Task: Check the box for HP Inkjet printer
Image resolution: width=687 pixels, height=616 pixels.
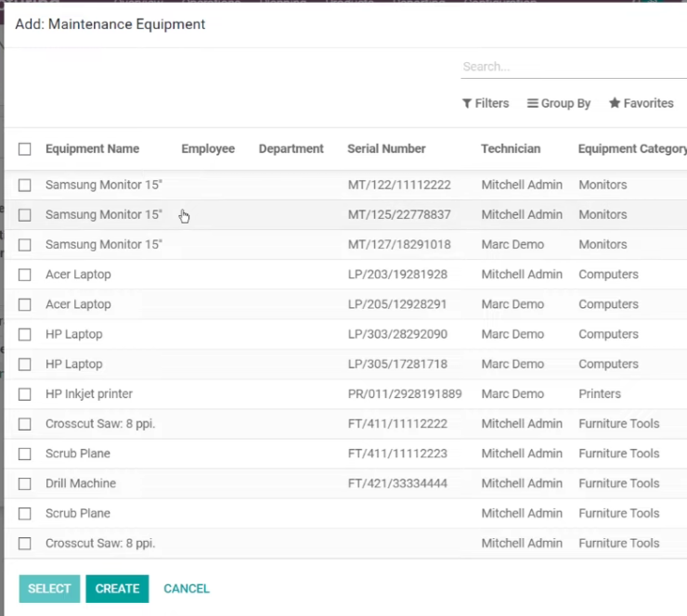Action: tap(24, 394)
